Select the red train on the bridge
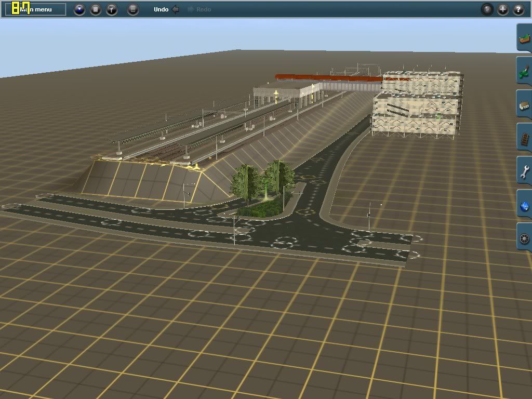The height and width of the screenshot is (399, 532). click(x=328, y=78)
